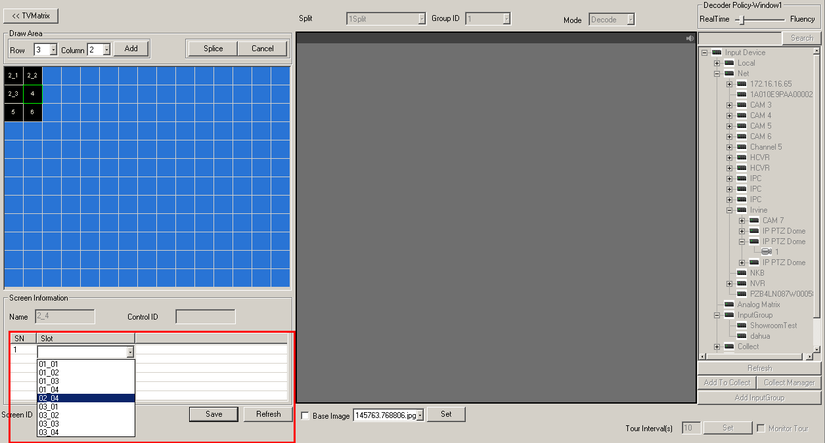Click Refresh next to Save
Image resolution: width=825 pixels, height=443 pixels.
(x=268, y=414)
